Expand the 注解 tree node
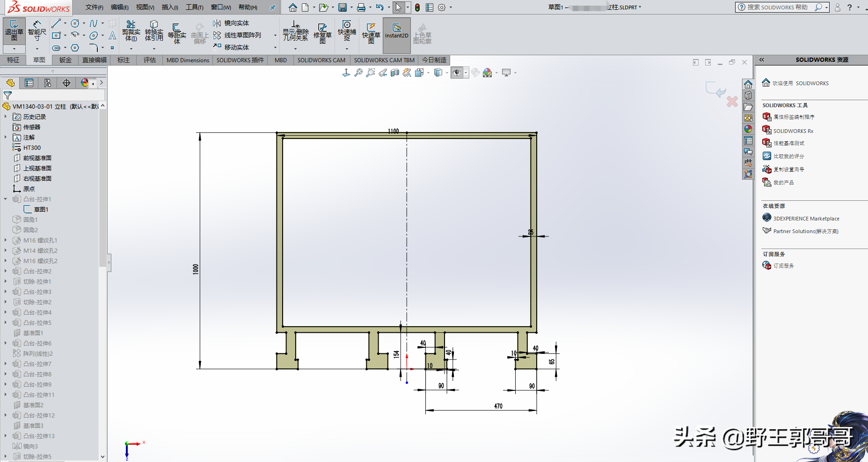The width and height of the screenshot is (868, 462). point(6,137)
